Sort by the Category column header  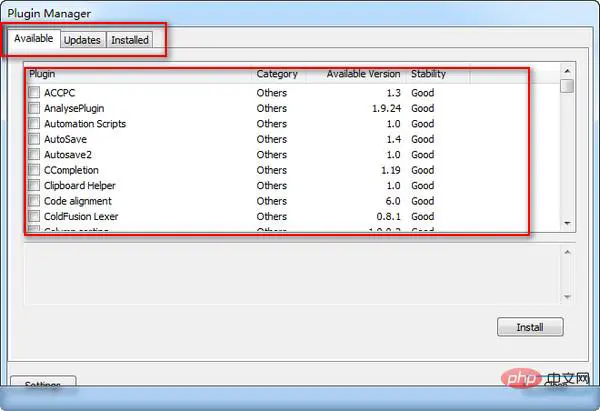click(x=279, y=74)
